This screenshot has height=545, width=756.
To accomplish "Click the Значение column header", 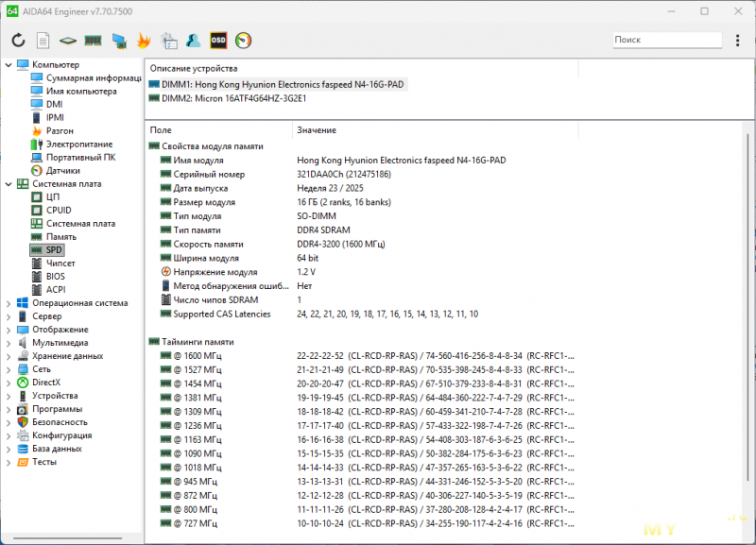I will point(317,129).
